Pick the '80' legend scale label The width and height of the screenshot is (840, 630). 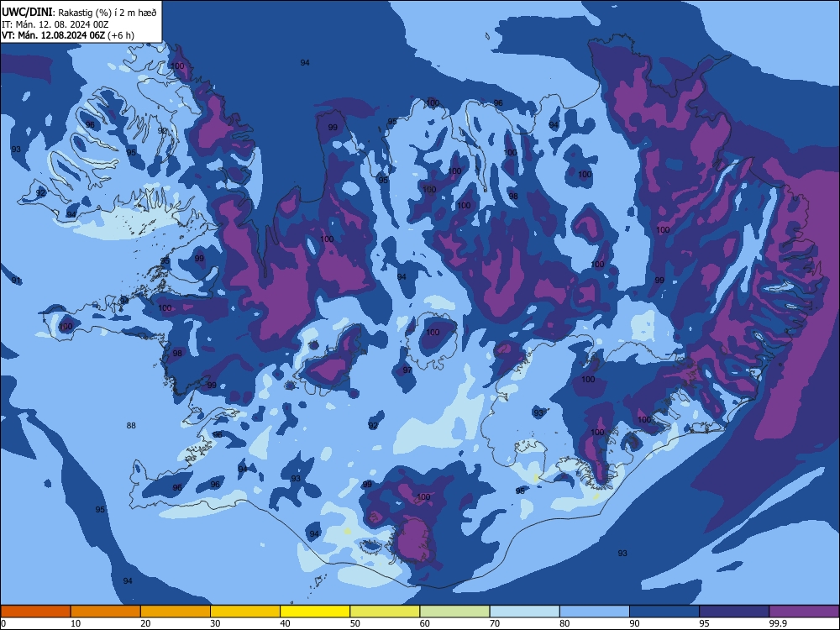tap(564, 623)
